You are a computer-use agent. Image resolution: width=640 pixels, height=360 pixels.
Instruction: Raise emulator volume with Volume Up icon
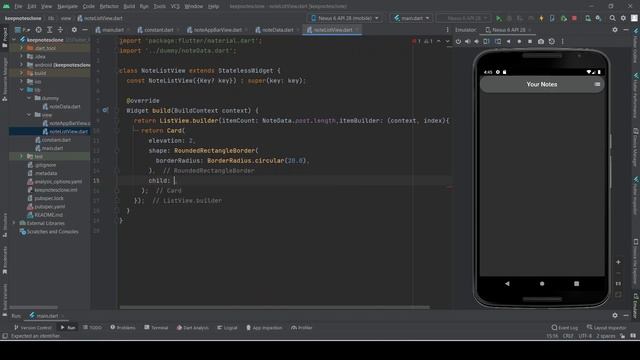tap(467, 41)
